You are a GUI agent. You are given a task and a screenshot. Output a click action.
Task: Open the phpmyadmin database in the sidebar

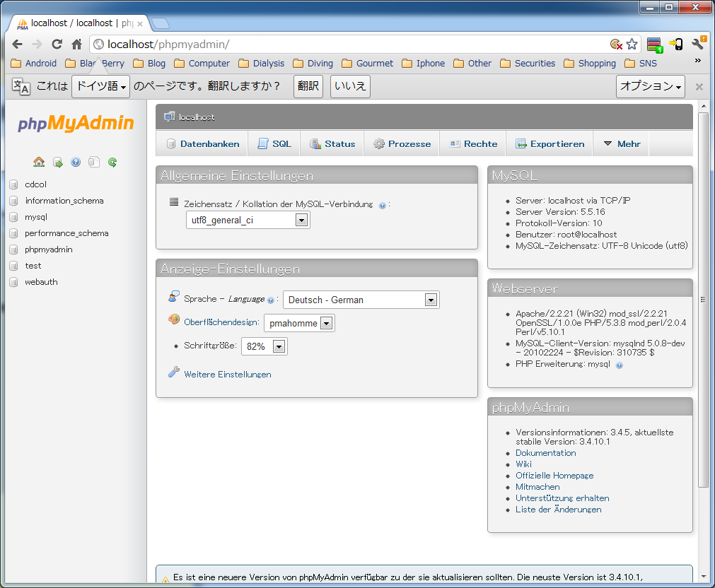tap(49, 249)
